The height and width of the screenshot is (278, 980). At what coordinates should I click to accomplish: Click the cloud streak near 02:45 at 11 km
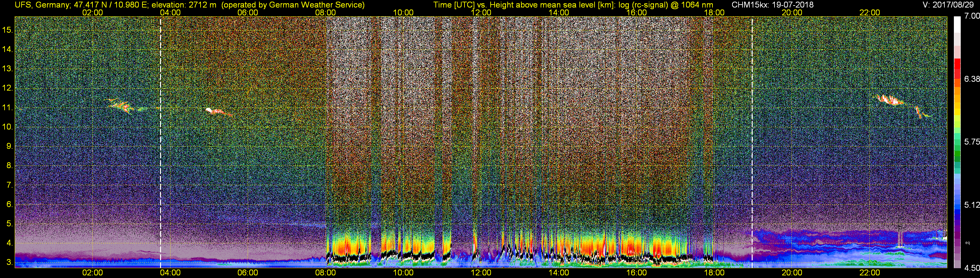(x=121, y=106)
